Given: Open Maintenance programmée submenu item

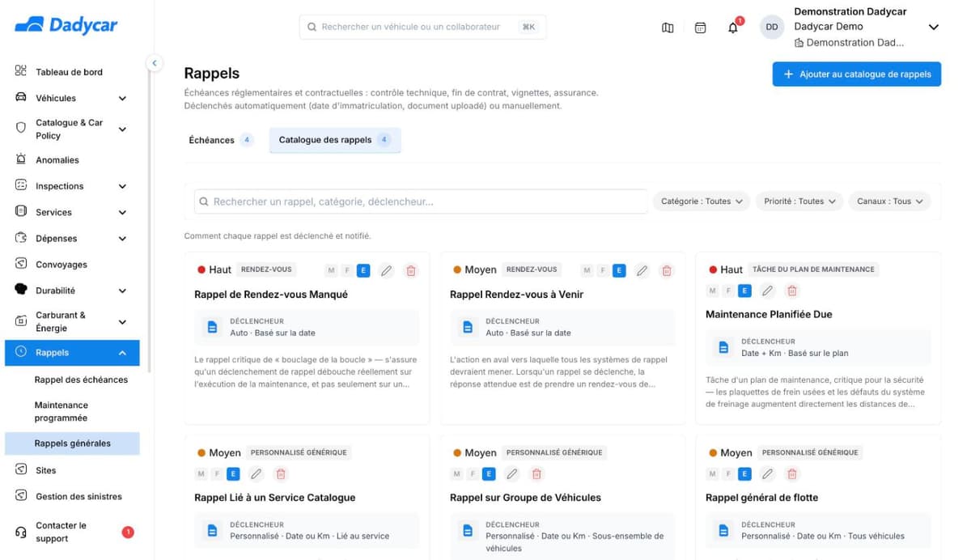Looking at the screenshot, I should click(x=61, y=411).
